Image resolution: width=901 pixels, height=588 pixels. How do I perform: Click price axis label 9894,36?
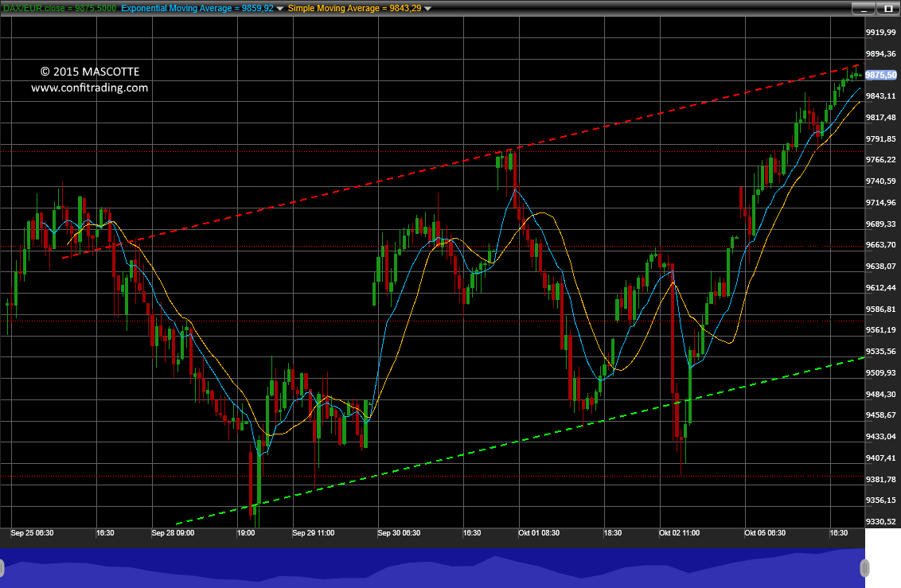[x=881, y=54]
